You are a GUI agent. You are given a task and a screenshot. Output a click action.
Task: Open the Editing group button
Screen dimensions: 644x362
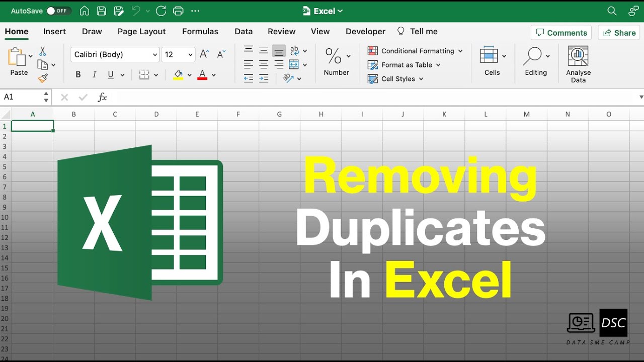tap(536, 61)
